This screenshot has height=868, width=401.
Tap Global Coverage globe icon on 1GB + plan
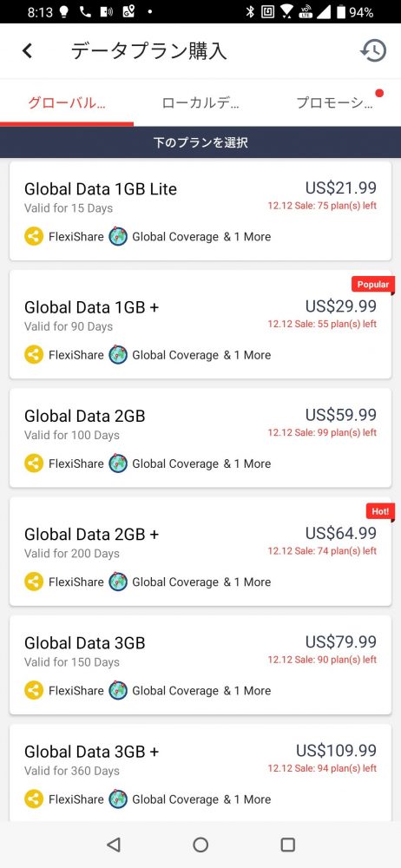pyautogui.click(x=118, y=355)
